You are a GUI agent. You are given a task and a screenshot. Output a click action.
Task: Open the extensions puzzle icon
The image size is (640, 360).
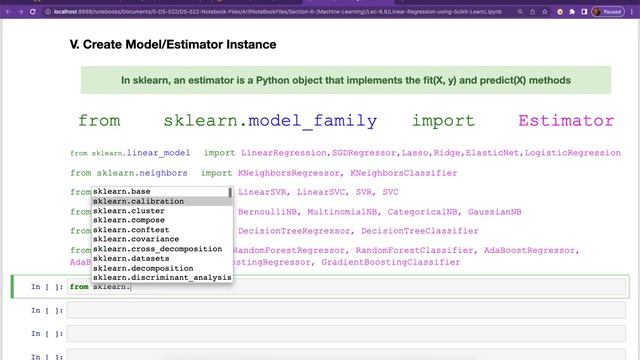(x=572, y=12)
